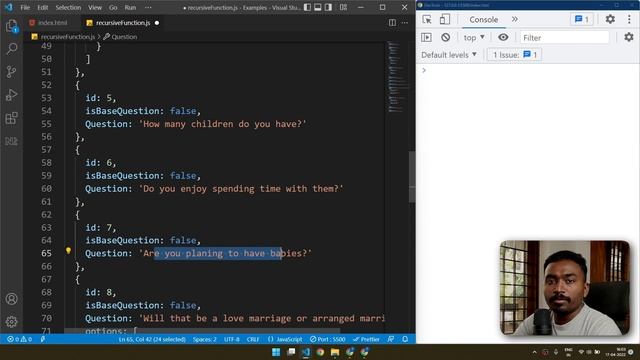Clear the console
The height and width of the screenshot is (360, 640).
(x=446, y=38)
